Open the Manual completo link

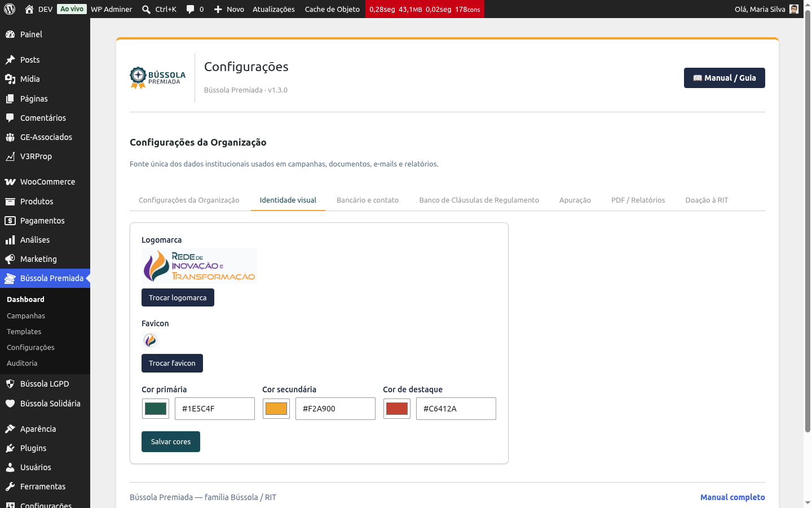(x=732, y=497)
